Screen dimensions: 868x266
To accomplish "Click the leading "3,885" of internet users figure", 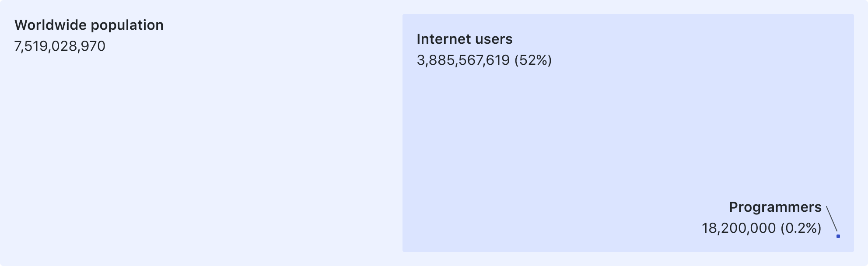I will tap(435, 60).
